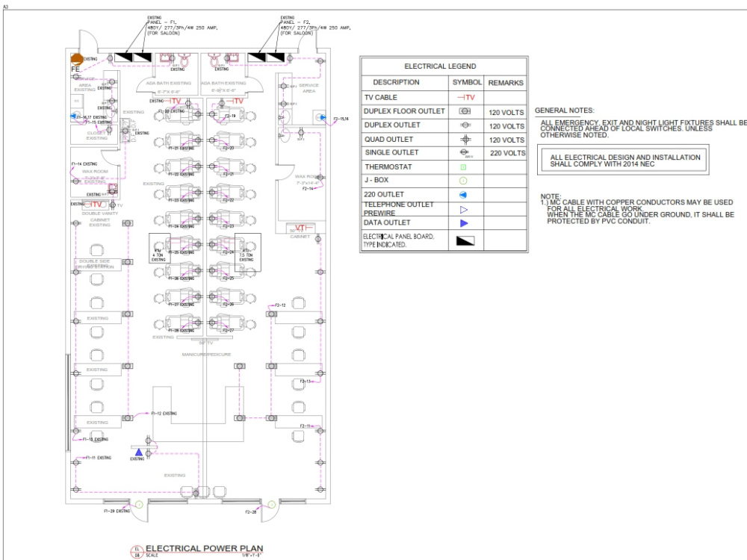Image resolution: width=747 pixels, height=560 pixels.
Task: Click the RTU 4 TON EXISTING box
Action: coord(160,248)
